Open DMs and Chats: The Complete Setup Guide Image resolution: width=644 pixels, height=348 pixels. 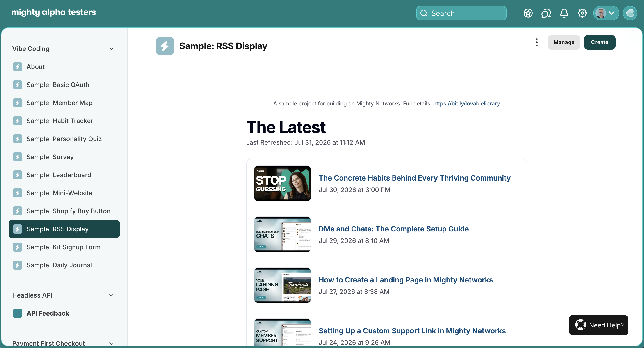coord(393,229)
